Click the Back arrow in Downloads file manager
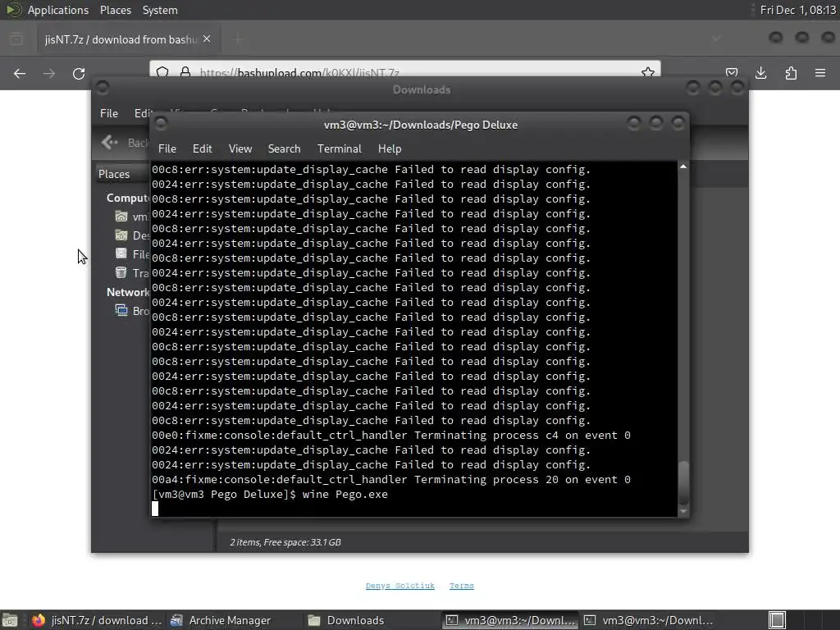 (110, 143)
